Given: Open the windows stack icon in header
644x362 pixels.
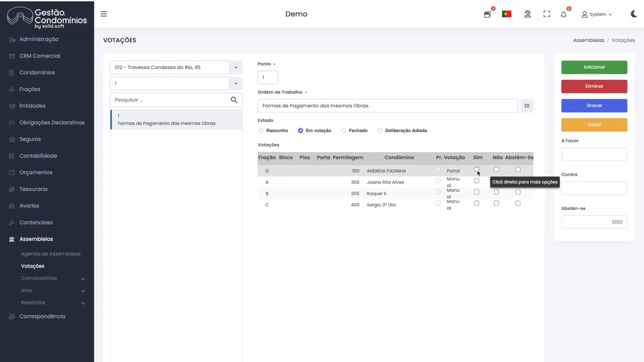Looking at the screenshot, I should (x=487, y=15).
